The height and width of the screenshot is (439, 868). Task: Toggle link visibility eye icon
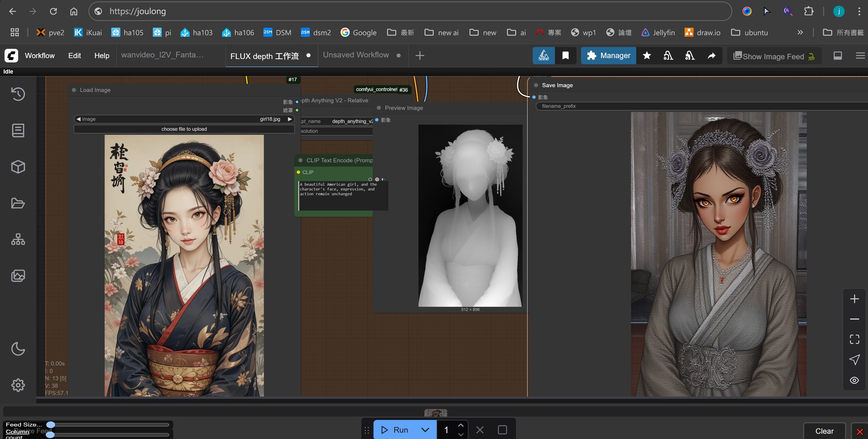coord(854,380)
